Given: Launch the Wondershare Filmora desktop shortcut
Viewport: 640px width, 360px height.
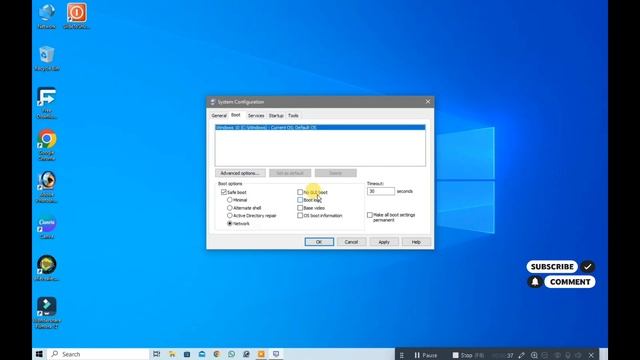Looking at the screenshot, I should (47, 313).
